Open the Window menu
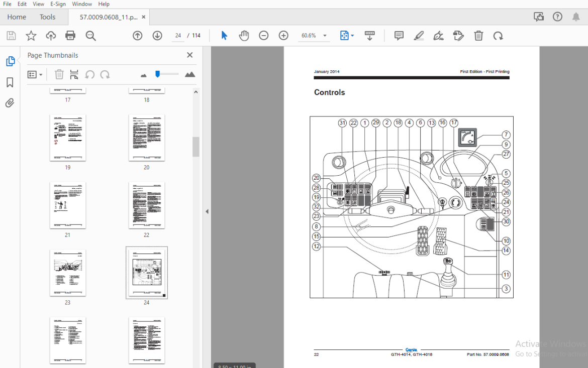This screenshot has height=368, width=588. pyautogui.click(x=82, y=4)
